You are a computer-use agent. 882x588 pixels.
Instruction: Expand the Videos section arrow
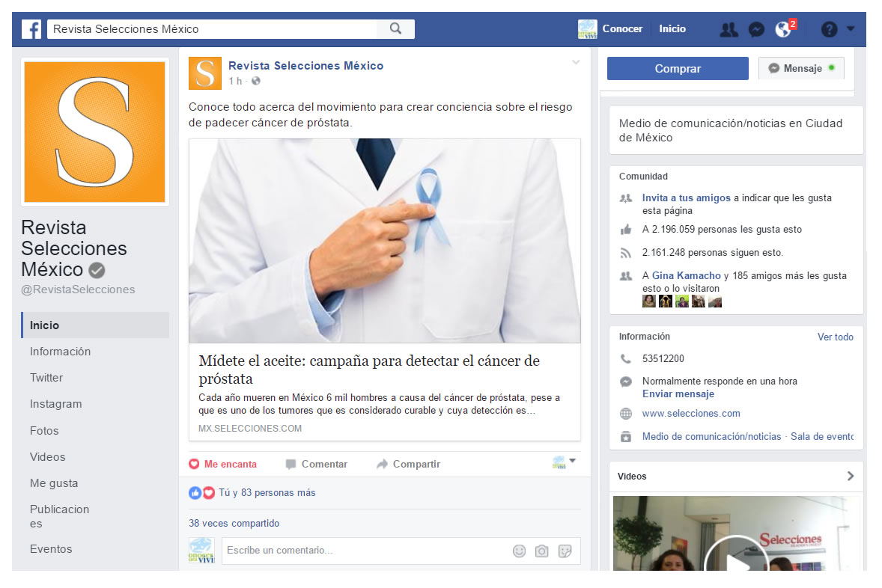point(850,476)
